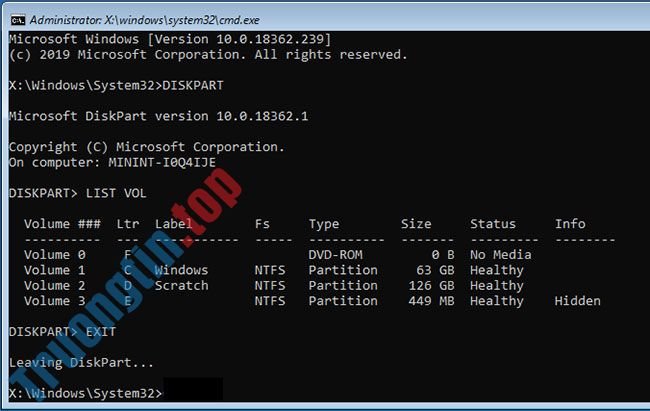
Task: Click the 'Fs' column header
Action: pyautogui.click(x=262, y=224)
